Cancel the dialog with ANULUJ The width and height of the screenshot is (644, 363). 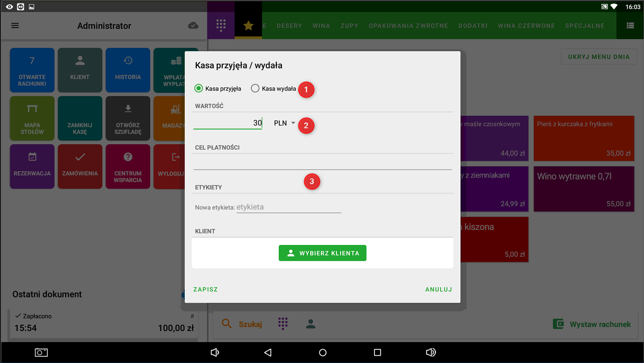pyautogui.click(x=438, y=289)
